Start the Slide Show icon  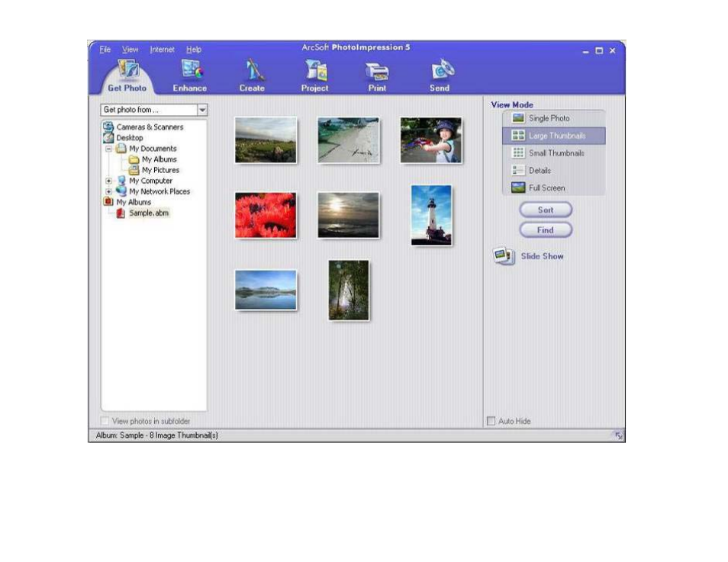[504, 255]
